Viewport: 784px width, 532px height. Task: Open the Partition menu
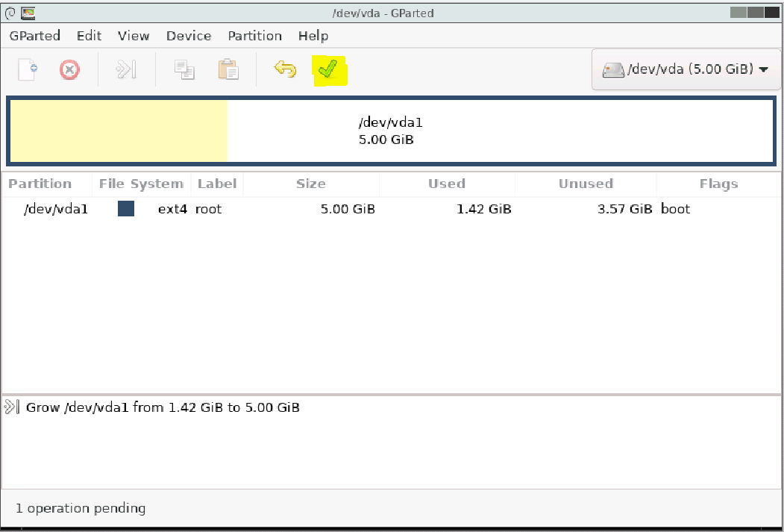click(x=255, y=36)
